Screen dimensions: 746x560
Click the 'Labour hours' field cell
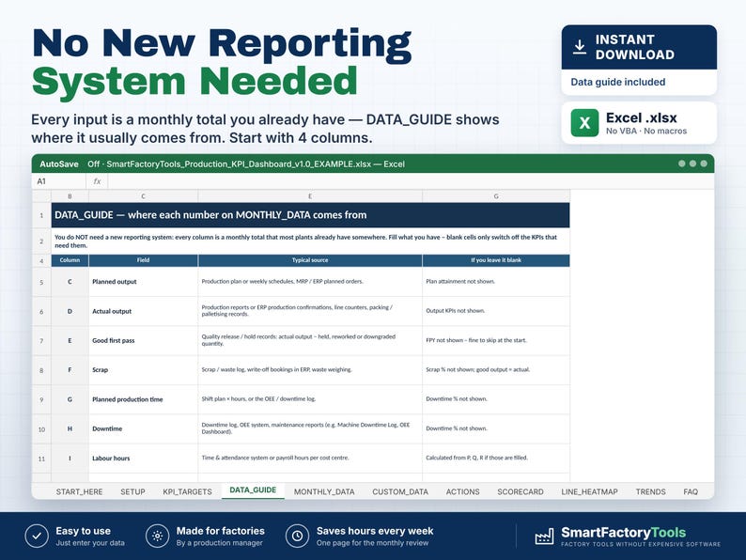(x=143, y=459)
